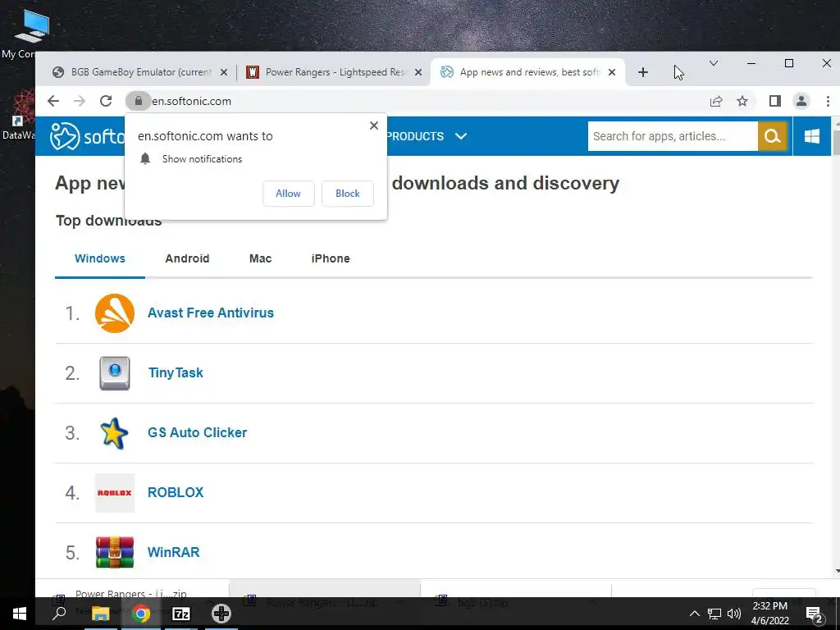
Task: Open the tab search chevron
Action: [713, 63]
